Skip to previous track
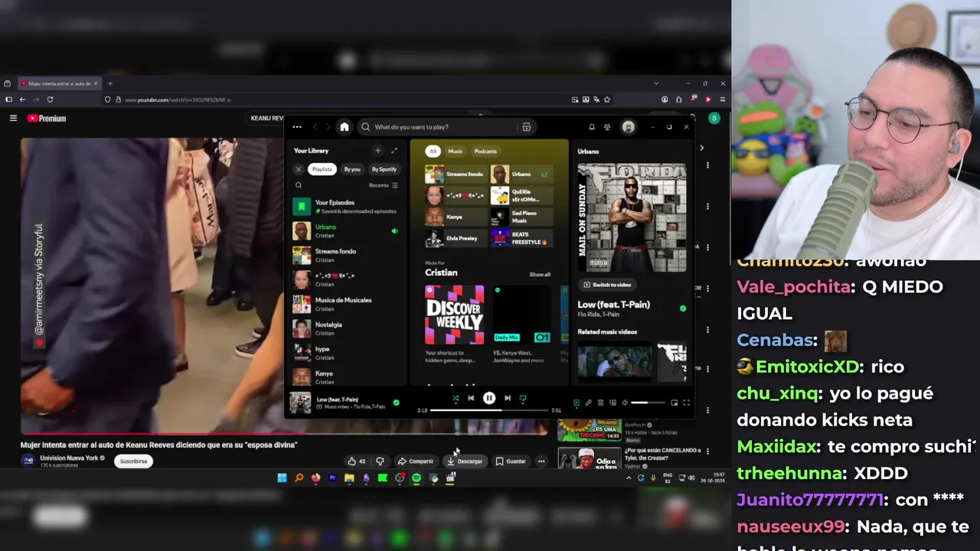 click(x=471, y=398)
